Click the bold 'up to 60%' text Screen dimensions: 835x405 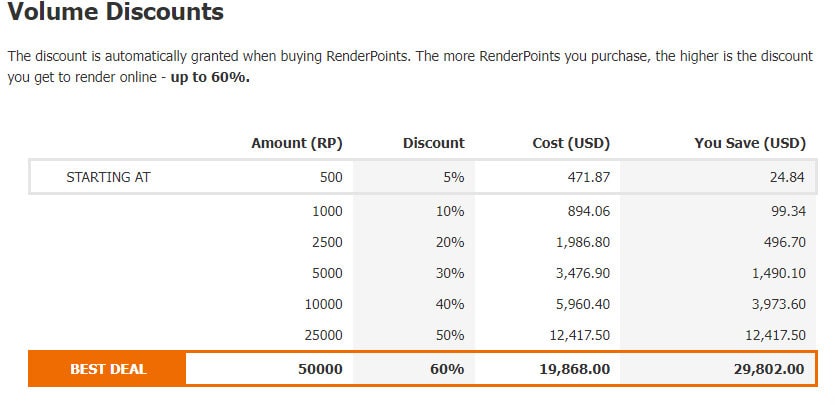[210, 78]
